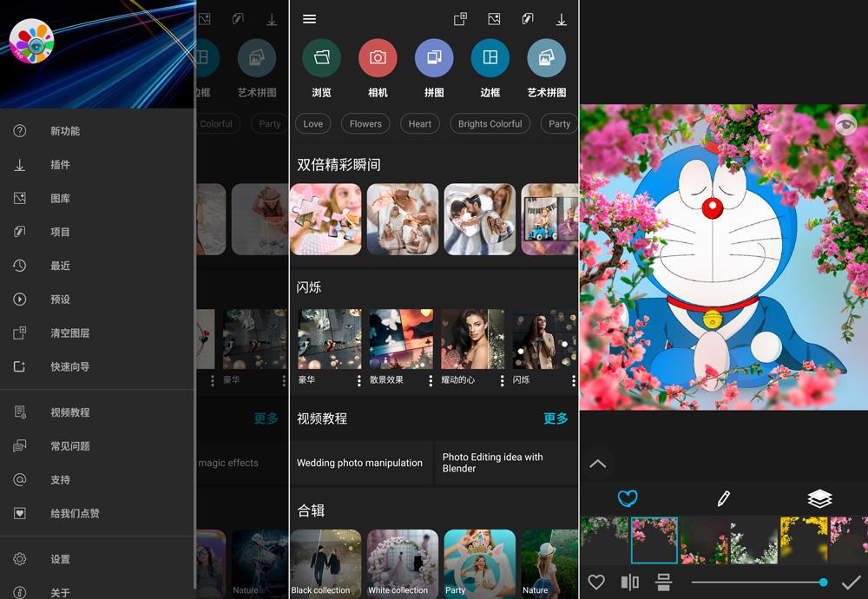Open options menu for 耀动的心 effect

(502, 380)
